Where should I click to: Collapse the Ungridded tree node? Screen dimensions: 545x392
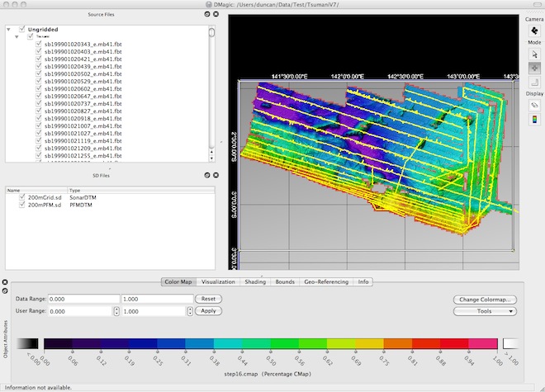tap(9, 30)
